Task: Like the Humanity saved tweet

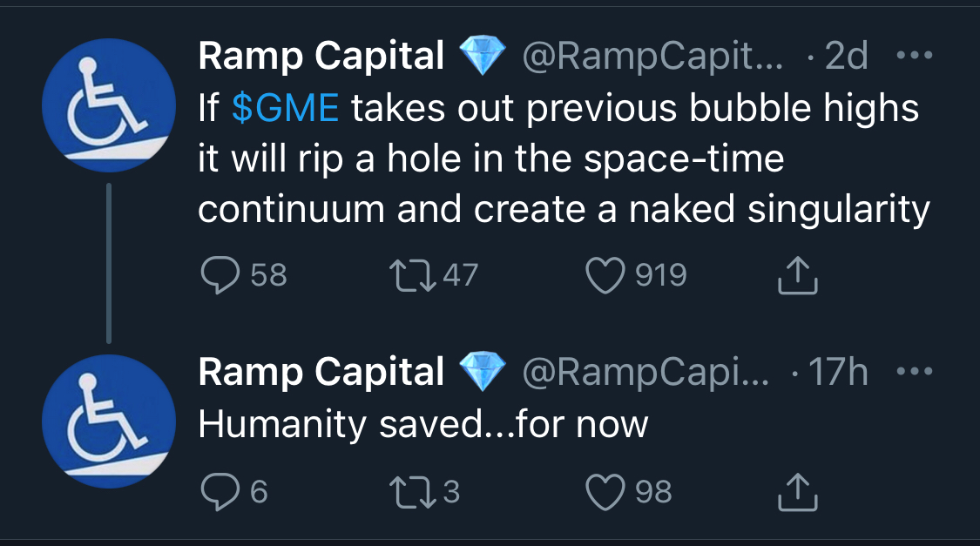Action: [x=603, y=493]
